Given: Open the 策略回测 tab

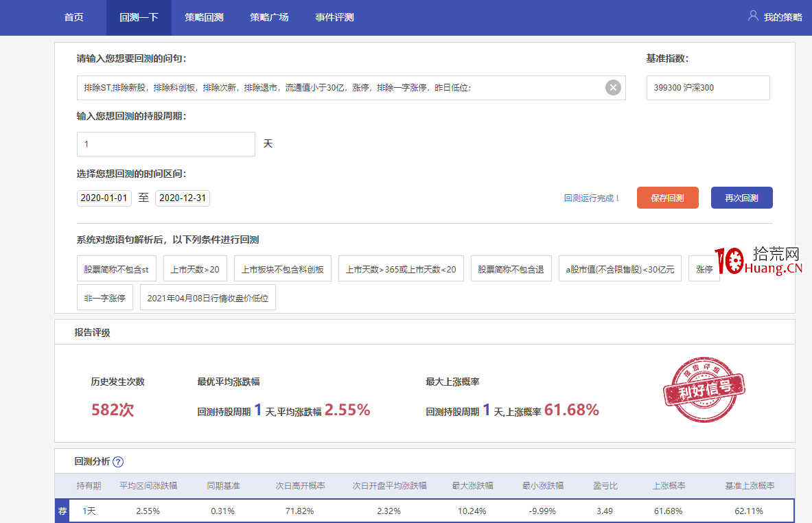Looking at the screenshot, I should [x=204, y=17].
